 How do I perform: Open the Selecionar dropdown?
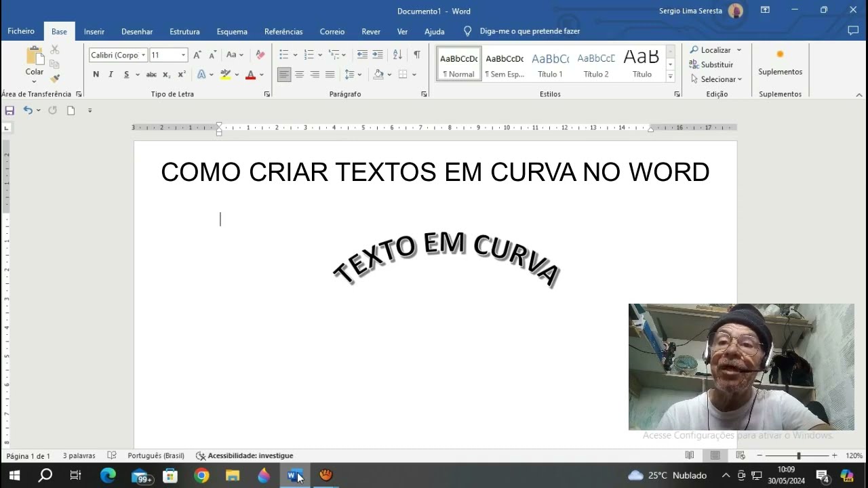pos(716,79)
